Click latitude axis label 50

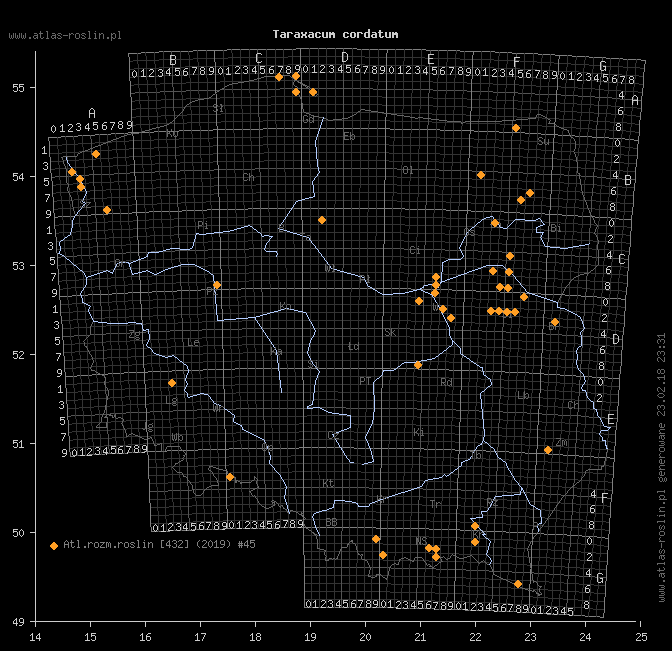(x=18, y=533)
